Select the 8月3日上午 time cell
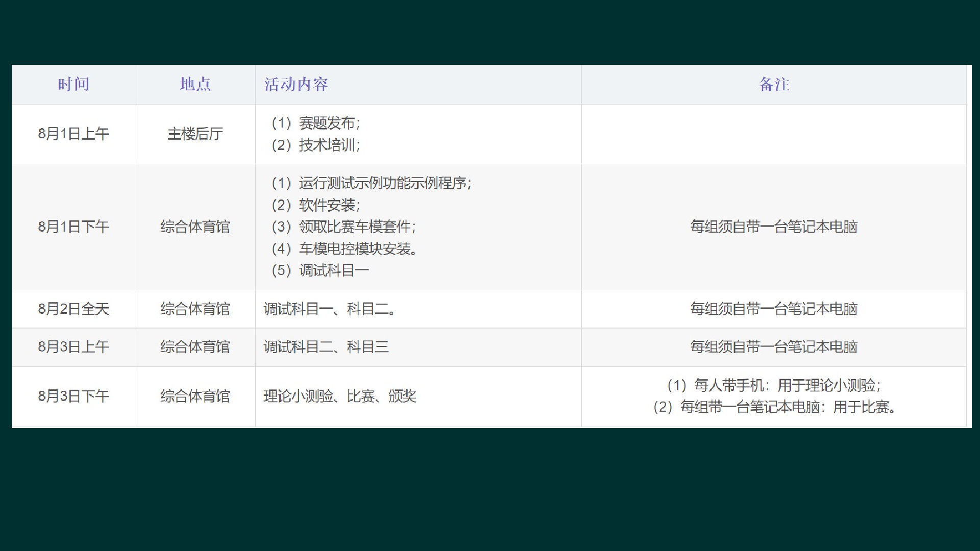This screenshot has width=980, height=551. [x=73, y=347]
